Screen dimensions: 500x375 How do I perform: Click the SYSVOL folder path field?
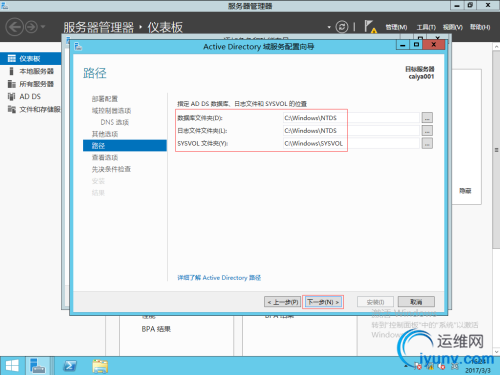click(351, 143)
